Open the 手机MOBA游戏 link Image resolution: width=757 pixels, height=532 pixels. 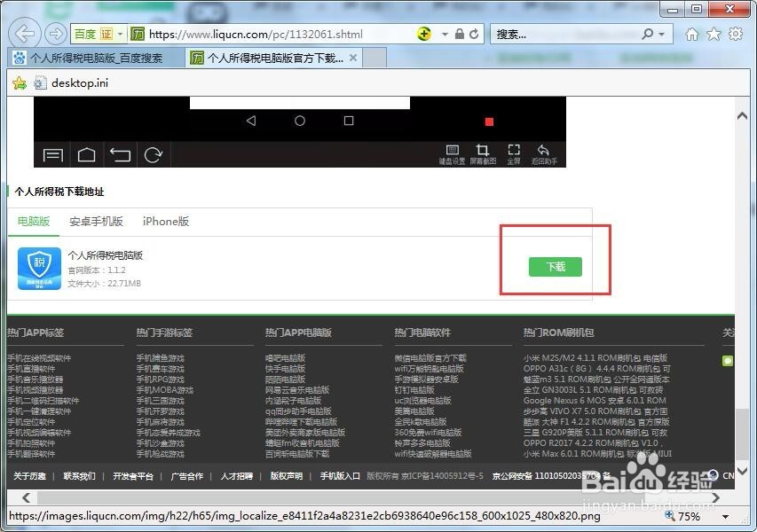(165, 390)
